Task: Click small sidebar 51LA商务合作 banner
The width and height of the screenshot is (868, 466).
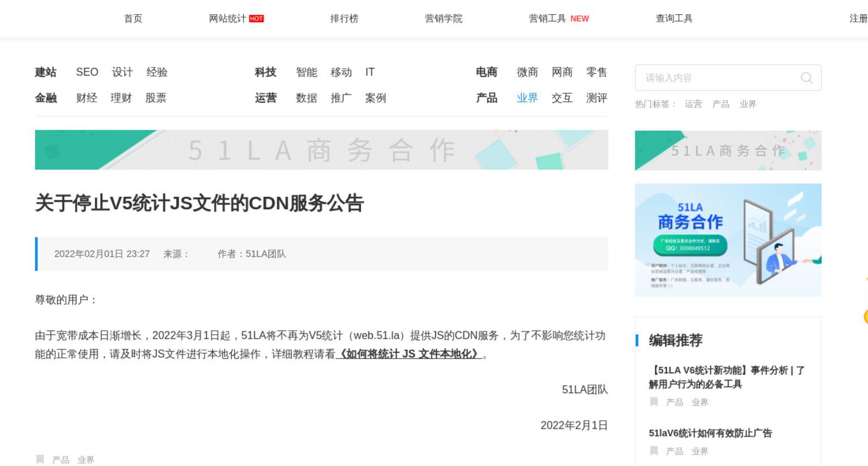Action: (x=728, y=150)
